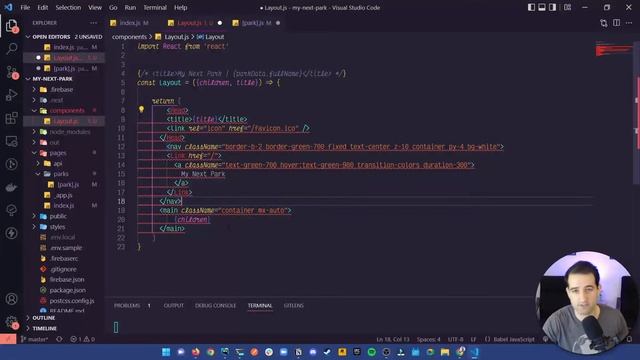Viewport: 640px width, 360px height.
Task: Open changes compare icon in editor toolbar
Action: [604, 23]
